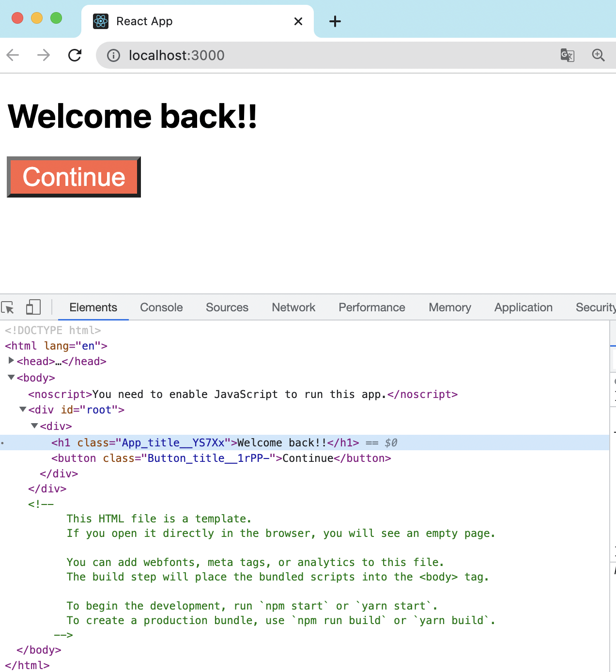Viewport: 616px width, 672px height.
Task: Click the zoom magnifier icon in address bar
Action: 599,55
